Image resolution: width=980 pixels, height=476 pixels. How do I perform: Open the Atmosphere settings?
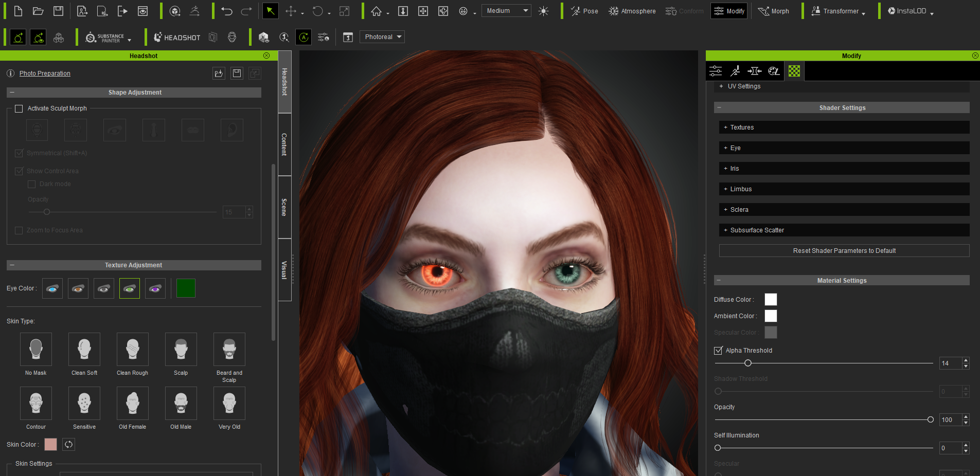tap(632, 11)
